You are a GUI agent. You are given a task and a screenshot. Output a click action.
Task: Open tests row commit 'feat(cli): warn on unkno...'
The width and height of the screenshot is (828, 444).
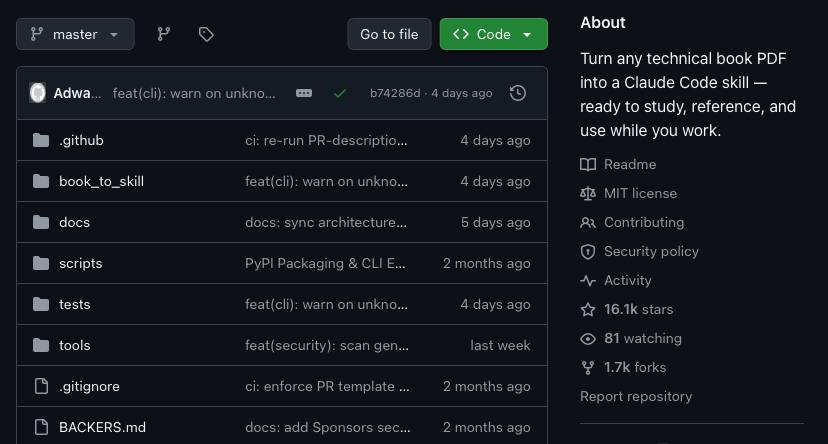326,305
